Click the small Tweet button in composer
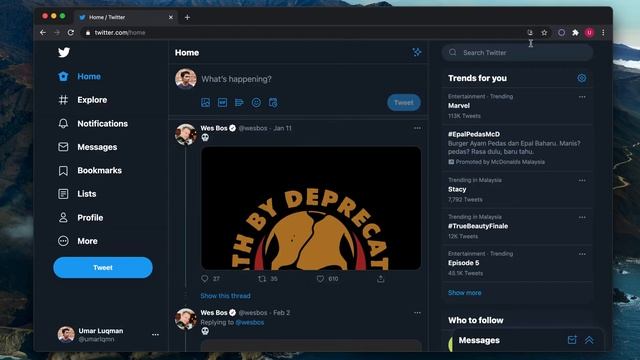Screen dimensions: 640x360 (x=404, y=103)
